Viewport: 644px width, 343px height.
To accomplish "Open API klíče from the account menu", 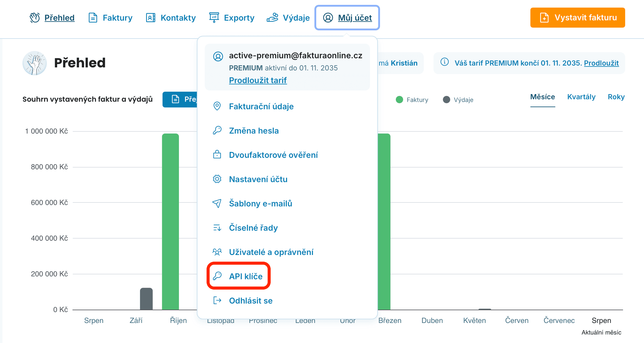I will (x=246, y=276).
